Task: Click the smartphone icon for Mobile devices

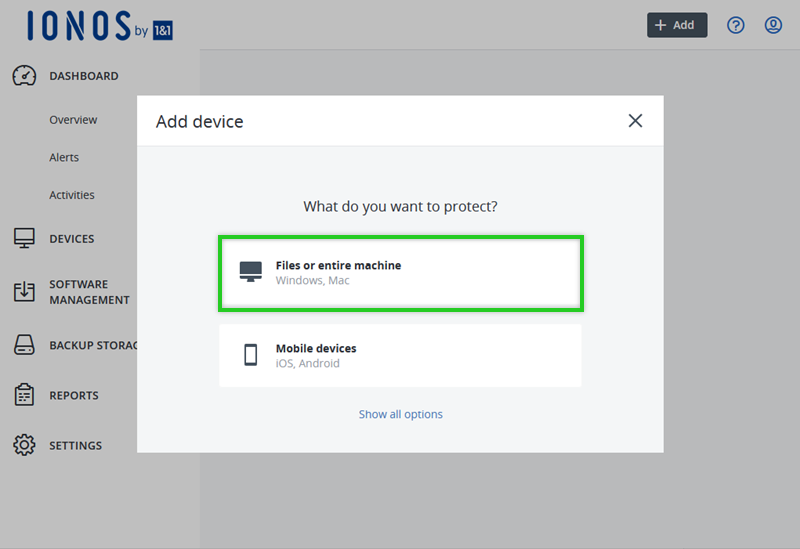Action: click(251, 355)
